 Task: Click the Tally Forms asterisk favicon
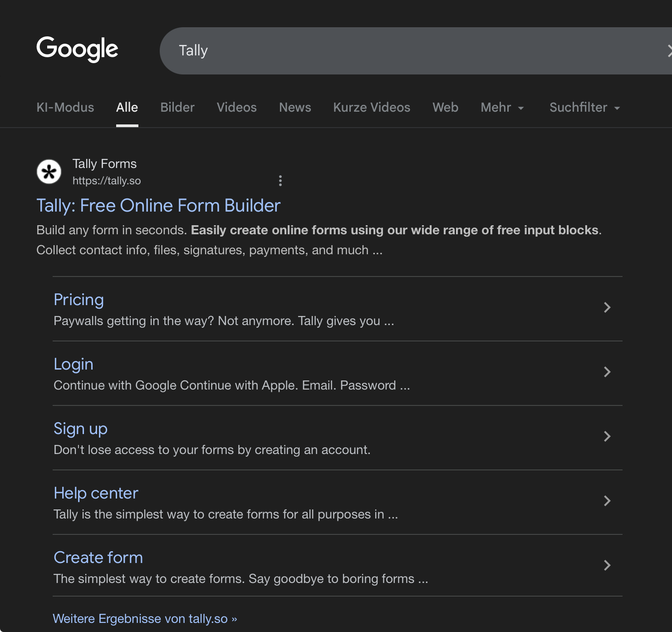pos(49,172)
